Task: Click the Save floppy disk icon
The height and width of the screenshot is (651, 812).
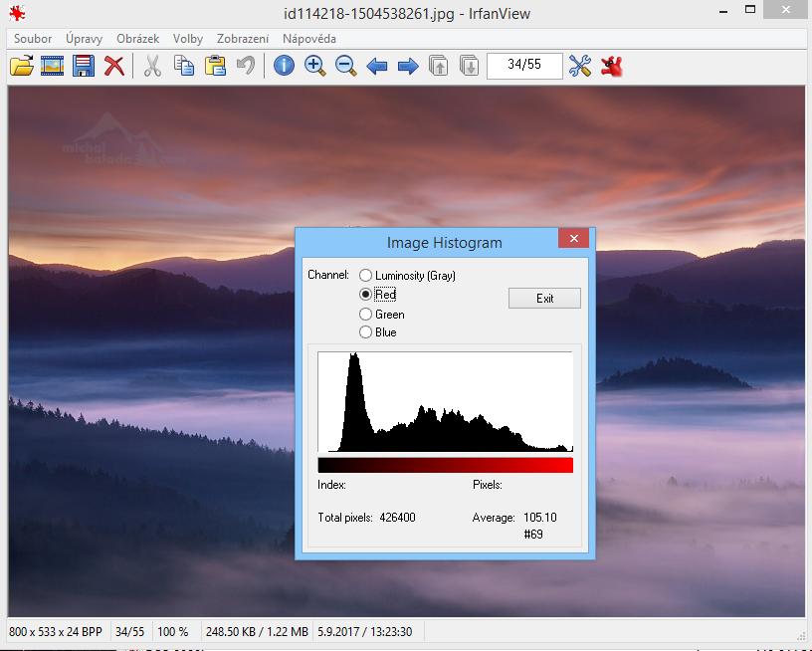Action: click(84, 66)
